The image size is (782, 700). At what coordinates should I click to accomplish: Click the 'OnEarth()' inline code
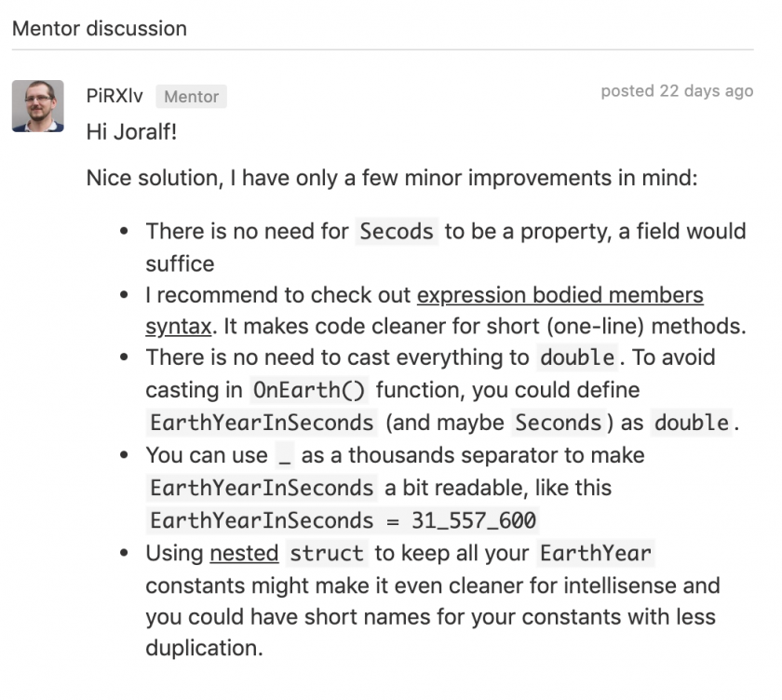[309, 390]
